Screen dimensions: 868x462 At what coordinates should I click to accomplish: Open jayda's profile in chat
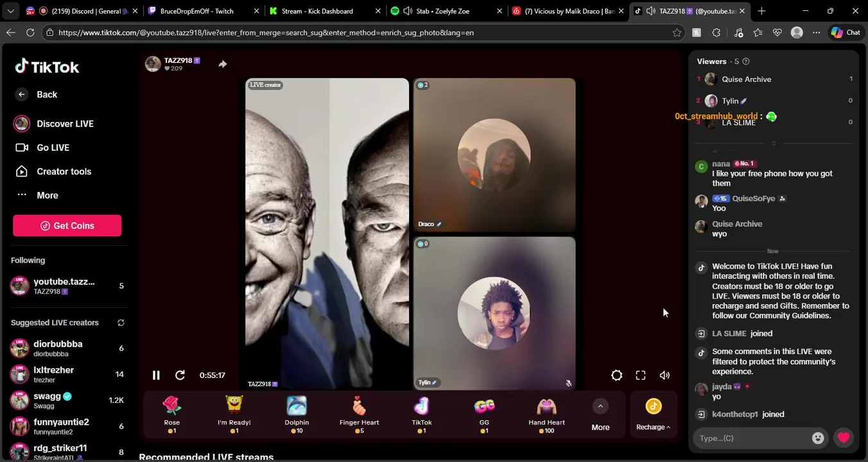click(x=722, y=387)
